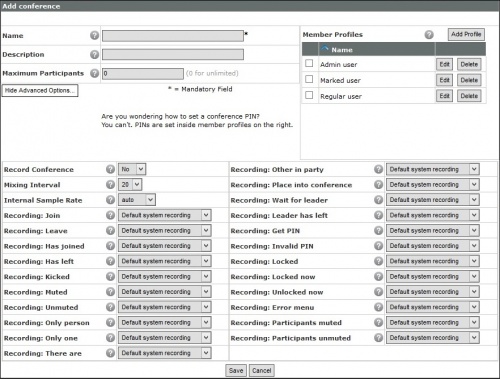Viewport: 500px width, 379px height.
Task: Open help icon beside Name field
Action: pos(95,35)
